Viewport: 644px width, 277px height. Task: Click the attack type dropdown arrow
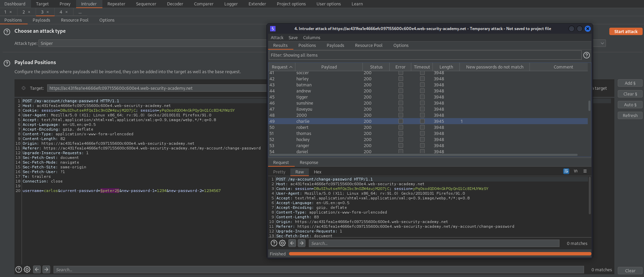pyautogui.click(x=602, y=43)
